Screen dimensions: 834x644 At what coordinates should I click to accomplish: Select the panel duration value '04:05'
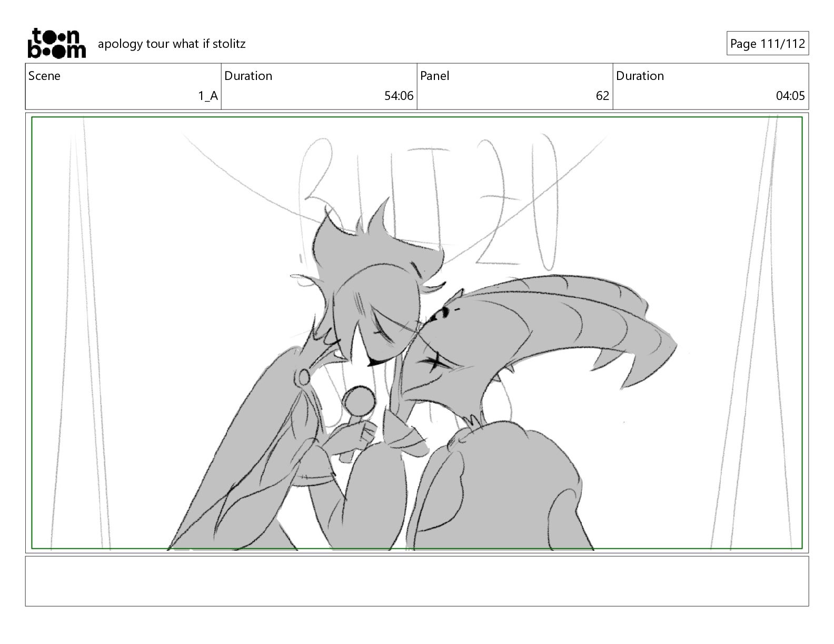pyautogui.click(x=790, y=96)
